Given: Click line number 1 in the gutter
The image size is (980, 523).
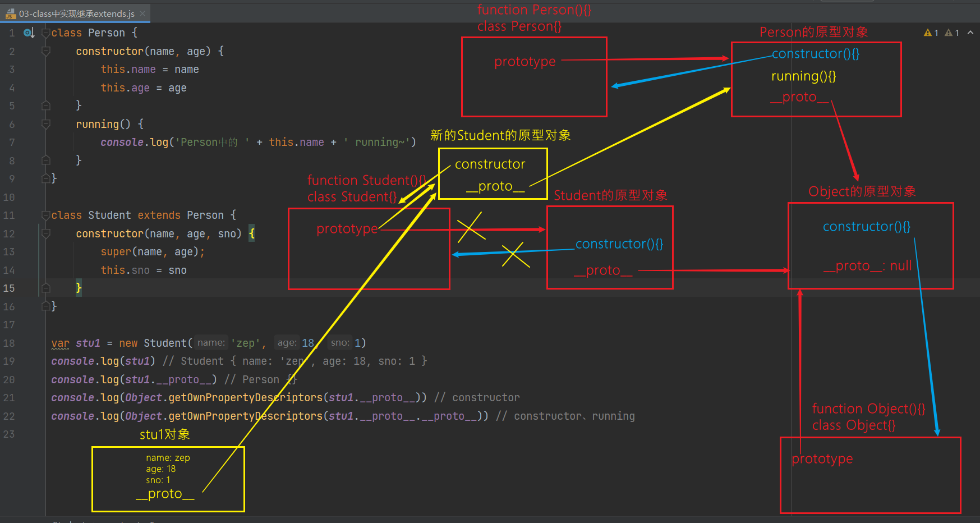Looking at the screenshot, I should coord(12,33).
